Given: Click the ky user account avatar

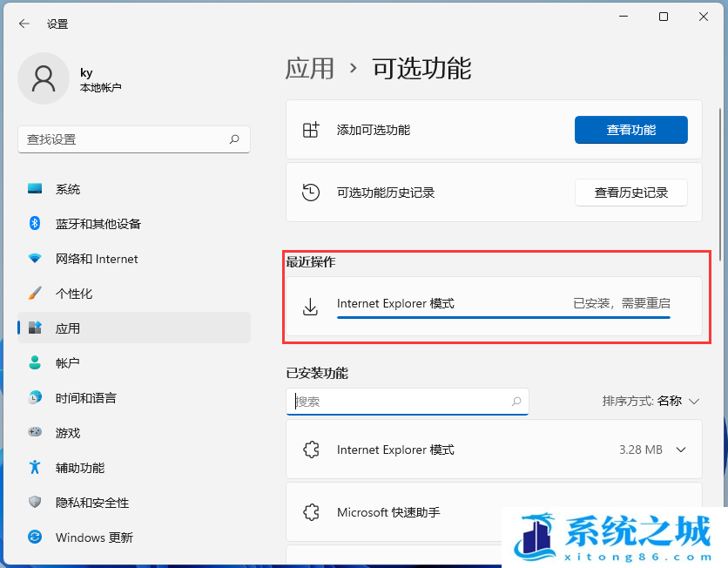Looking at the screenshot, I should (x=43, y=78).
